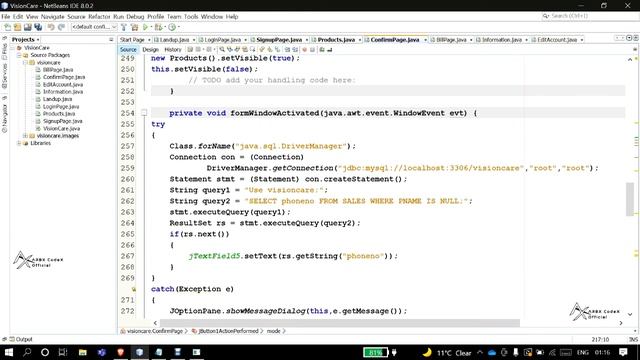Image resolution: width=640 pixels, height=360 pixels.
Task: Open the File menu
Action: pyautogui.click(x=5, y=17)
